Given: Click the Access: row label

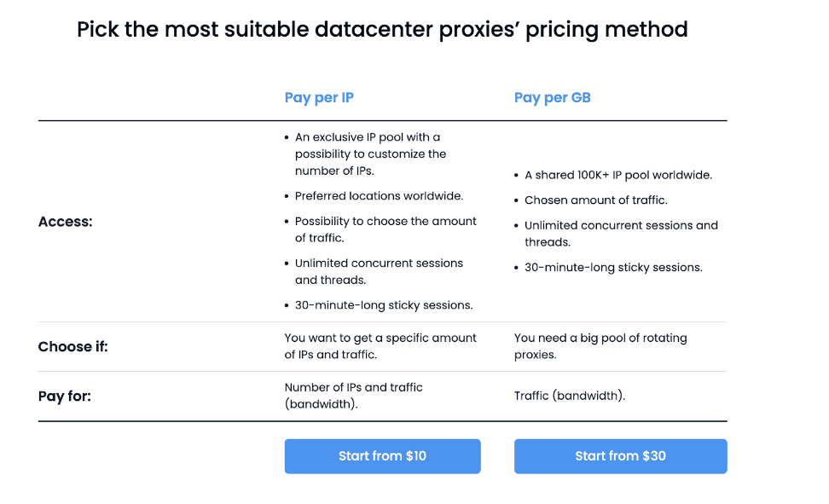Looking at the screenshot, I should [66, 222].
